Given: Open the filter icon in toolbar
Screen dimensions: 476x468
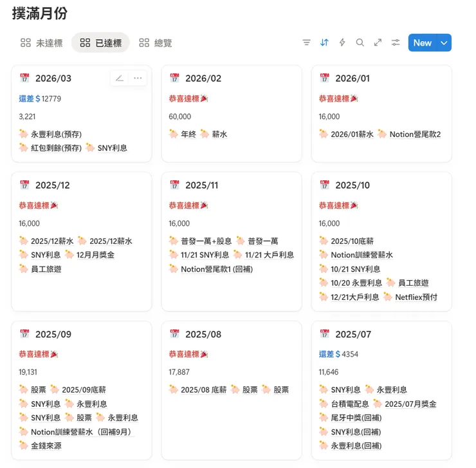Looking at the screenshot, I should click(x=307, y=42).
